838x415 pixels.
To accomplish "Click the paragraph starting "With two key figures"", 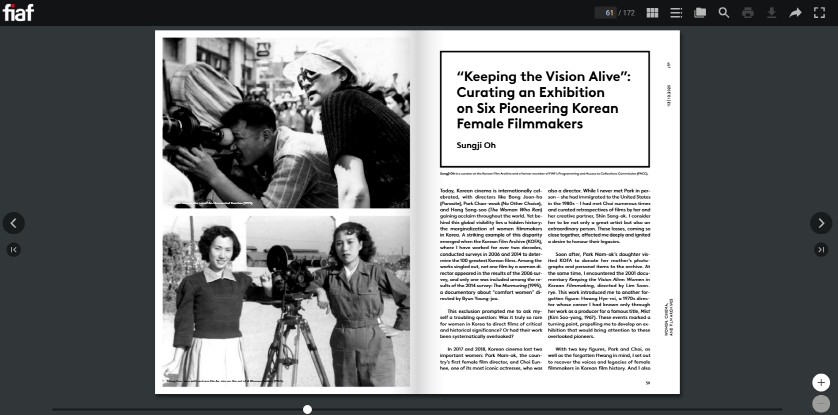I will coord(599,358).
